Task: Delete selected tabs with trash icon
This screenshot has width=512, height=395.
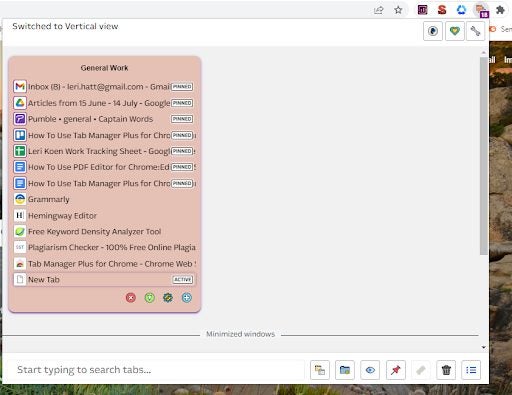Action: (446, 370)
